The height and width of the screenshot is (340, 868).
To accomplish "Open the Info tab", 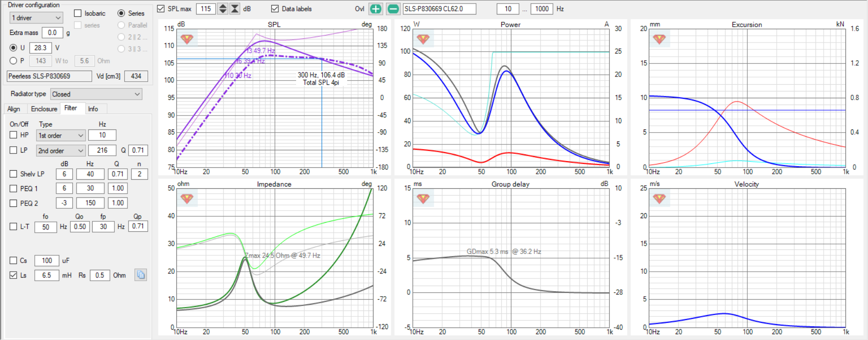I will tap(93, 109).
